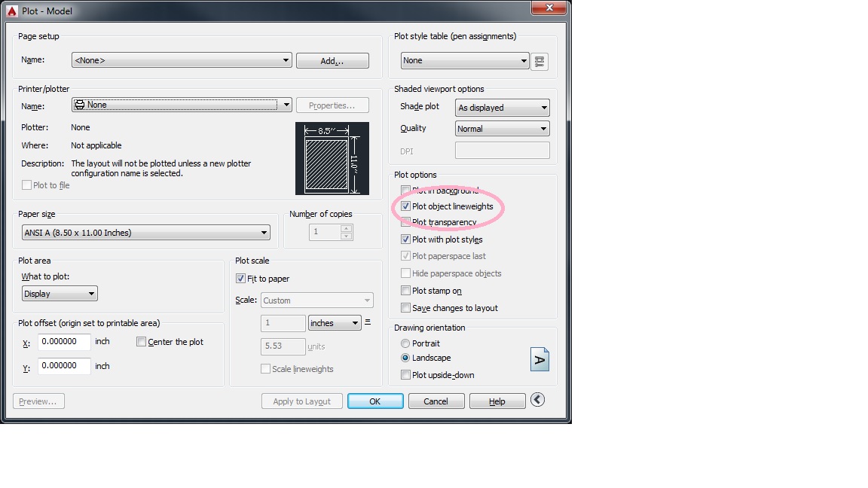Screen dimensions: 868x488
Task: Click the Preview... button
Action: (x=38, y=401)
